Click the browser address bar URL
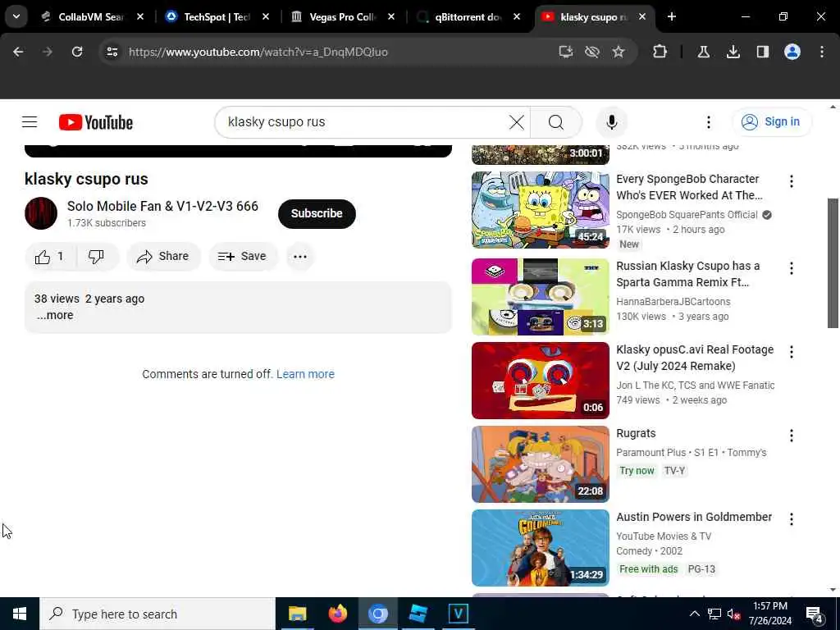The height and width of the screenshot is (630, 840). [x=258, y=52]
